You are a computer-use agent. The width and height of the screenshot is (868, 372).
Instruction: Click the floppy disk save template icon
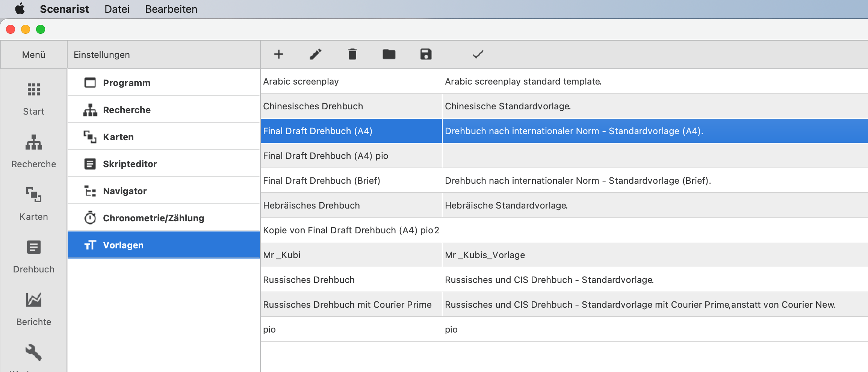tap(426, 54)
